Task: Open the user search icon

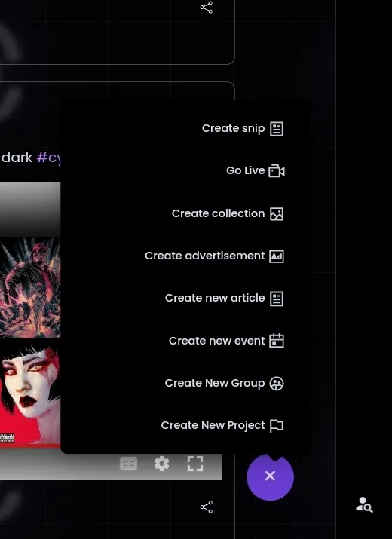Action: (364, 504)
